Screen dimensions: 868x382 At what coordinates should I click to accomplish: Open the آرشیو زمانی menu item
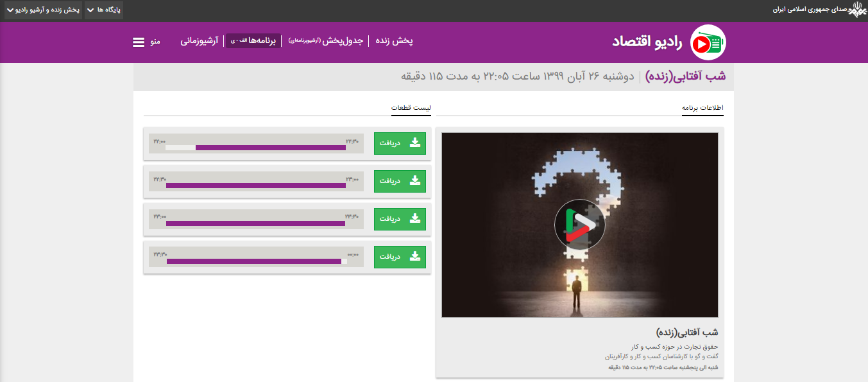(200, 41)
